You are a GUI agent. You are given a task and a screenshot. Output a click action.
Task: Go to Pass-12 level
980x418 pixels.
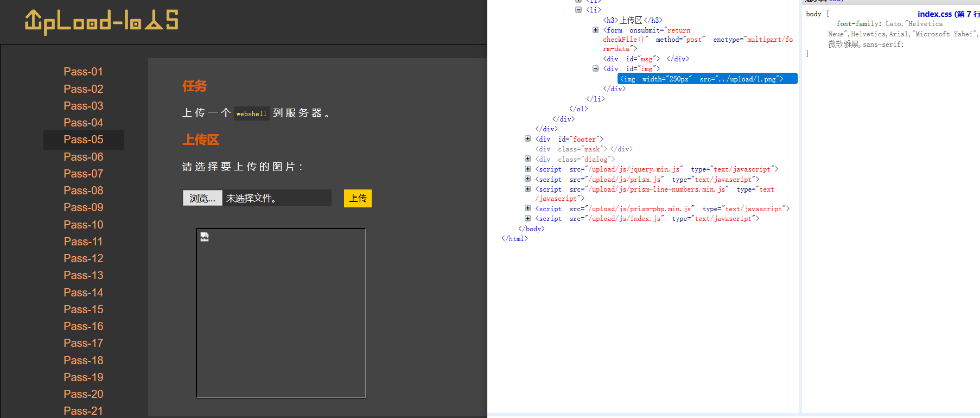[83, 258]
